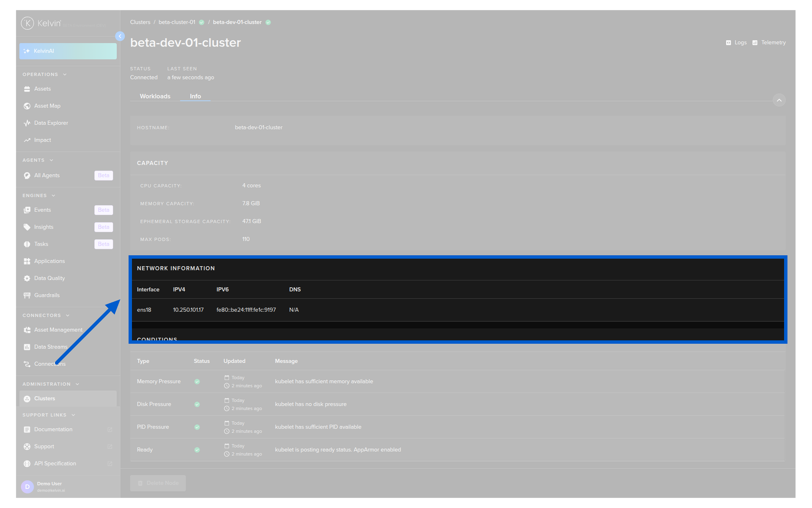Open the Asset Map sidebar icon

[x=27, y=106]
